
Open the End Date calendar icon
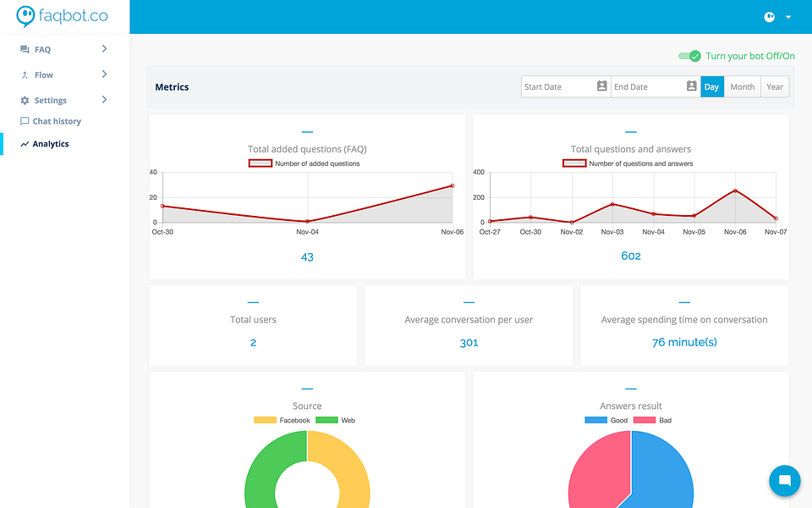pyautogui.click(x=691, y=86)
